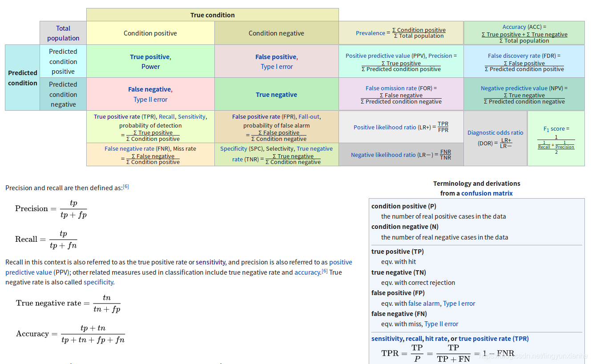Screen dimensions: 592x364
Task: Click the Negative predictive value link
Action: [x=514, y=88]
